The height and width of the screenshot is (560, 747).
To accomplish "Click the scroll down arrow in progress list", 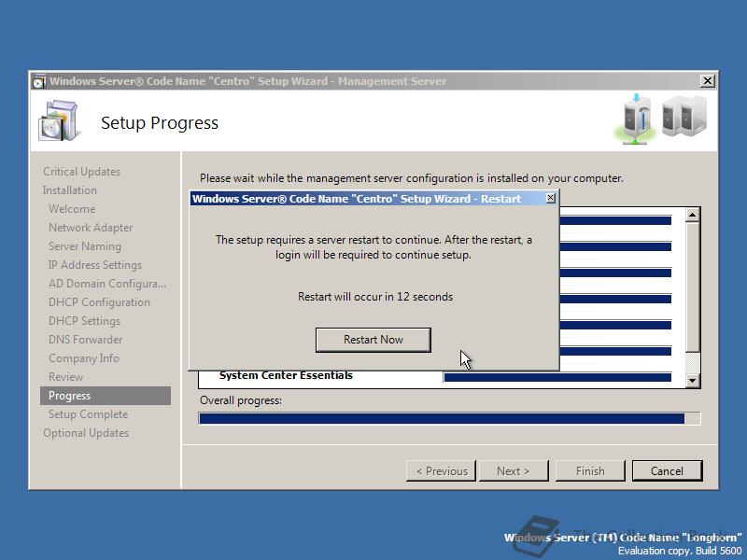I will 692,381.
